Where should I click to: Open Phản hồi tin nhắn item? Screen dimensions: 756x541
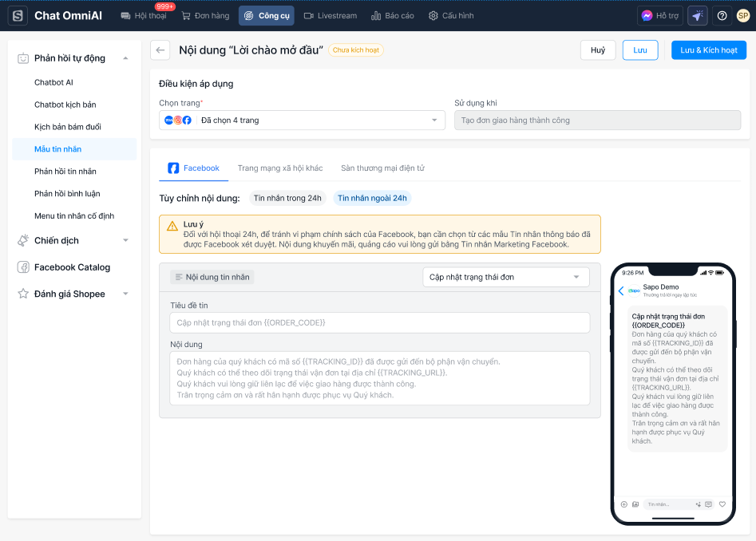tap(65, 171)
